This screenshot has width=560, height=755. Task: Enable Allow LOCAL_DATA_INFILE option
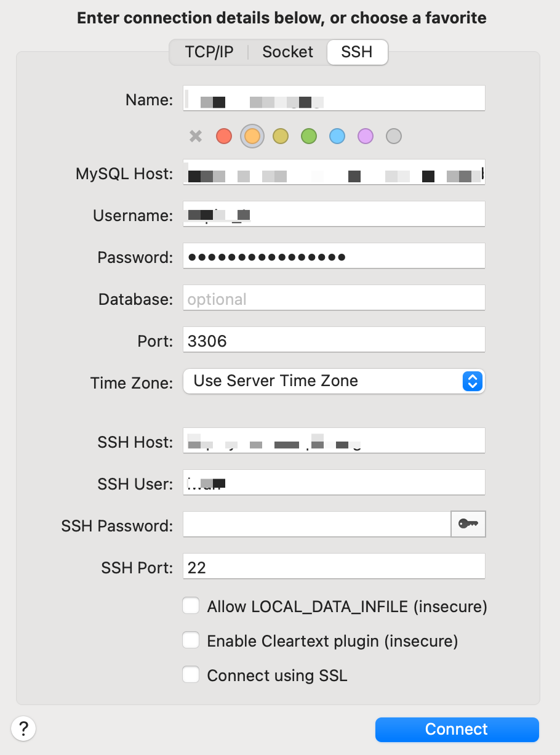[x=191, y=605]
